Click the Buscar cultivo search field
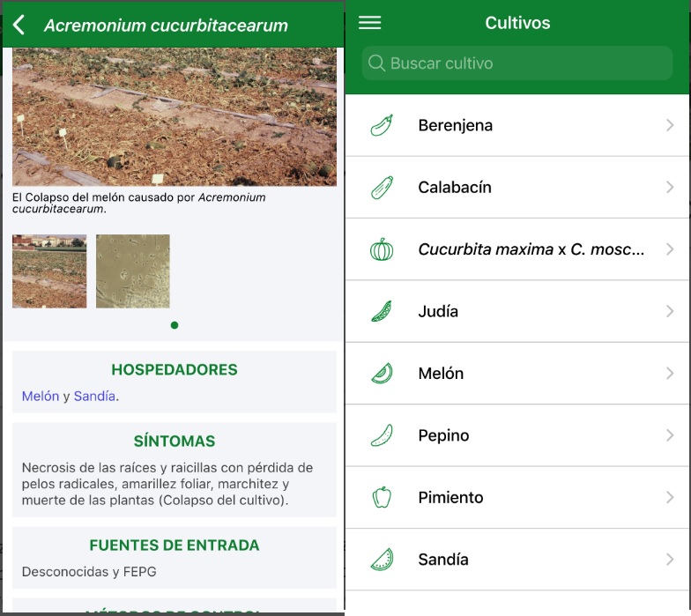Viewport: 691px width, 616px height. pos(517,63)
